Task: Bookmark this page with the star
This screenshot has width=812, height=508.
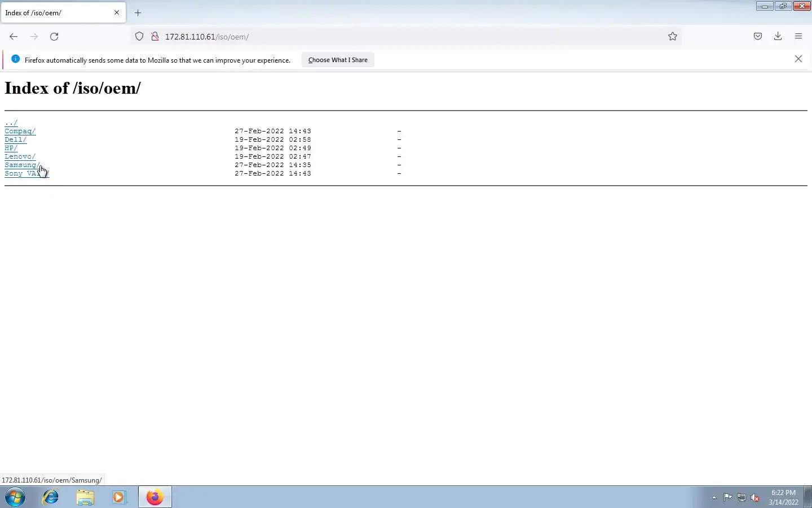Action: tap(673, 37)
